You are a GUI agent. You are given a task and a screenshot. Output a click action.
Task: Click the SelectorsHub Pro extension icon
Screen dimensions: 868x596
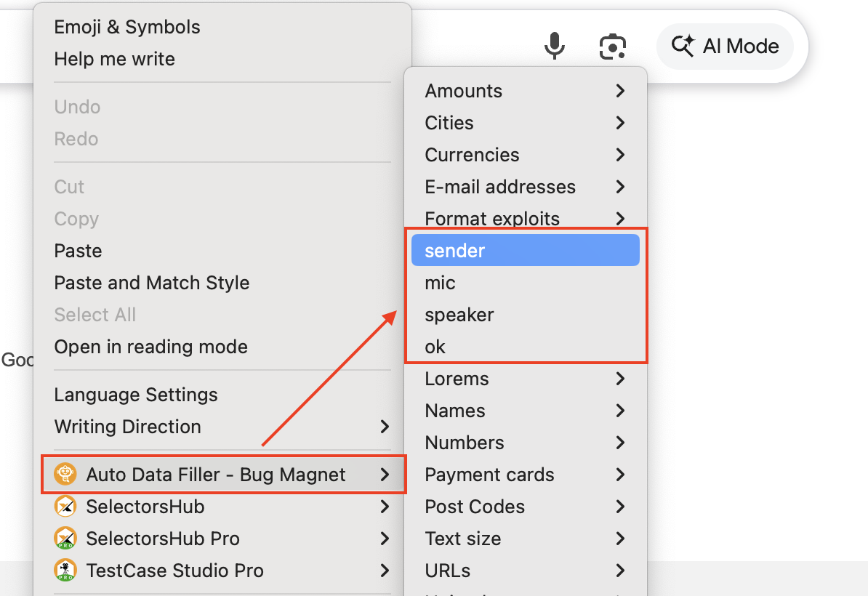tap(65, 539)
